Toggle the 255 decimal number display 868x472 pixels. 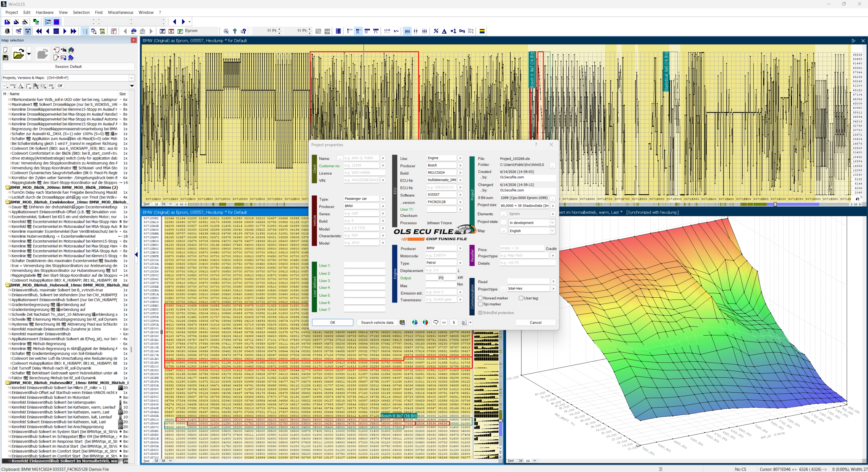(407, 31)
